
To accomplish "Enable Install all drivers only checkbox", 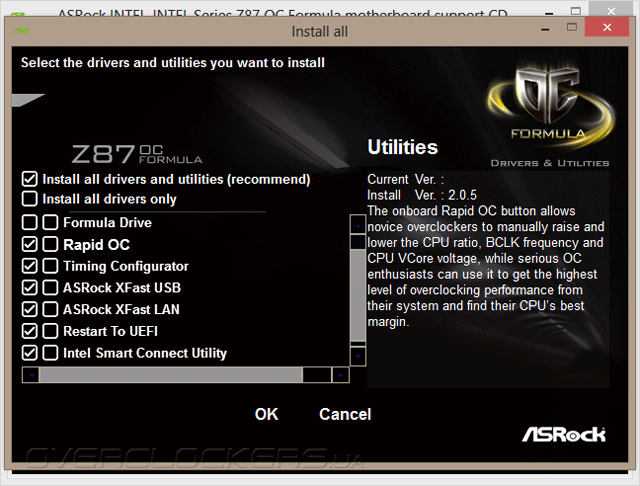I will tap(30, 199).
